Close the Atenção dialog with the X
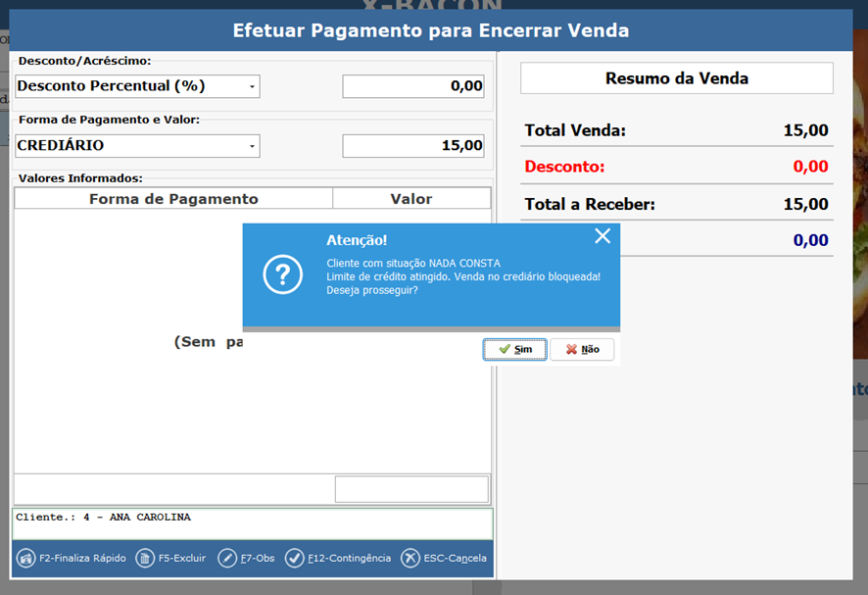Image resolution: width=868 pixels, height=595 pixels. tap(603, 236)
